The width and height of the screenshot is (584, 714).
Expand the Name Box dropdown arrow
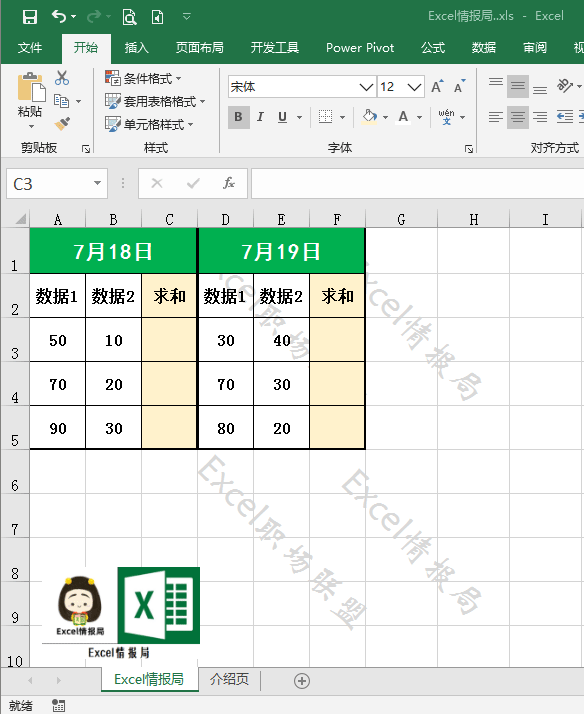click(97, 183)
